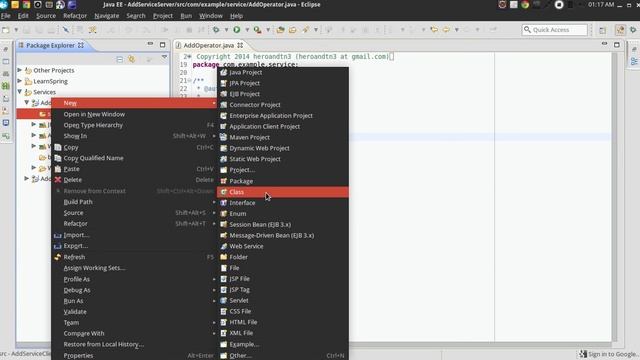Click the Copy icon in the context menu
Screen dimensions: 640x360
(x=58, y=147)
